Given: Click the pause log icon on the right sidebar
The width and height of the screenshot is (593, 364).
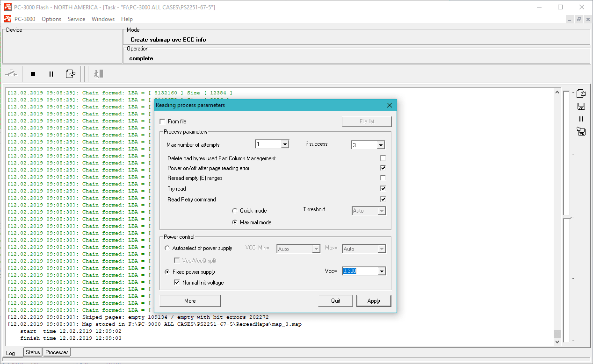Looking at the screenshot, I should (x=581, y=119).
